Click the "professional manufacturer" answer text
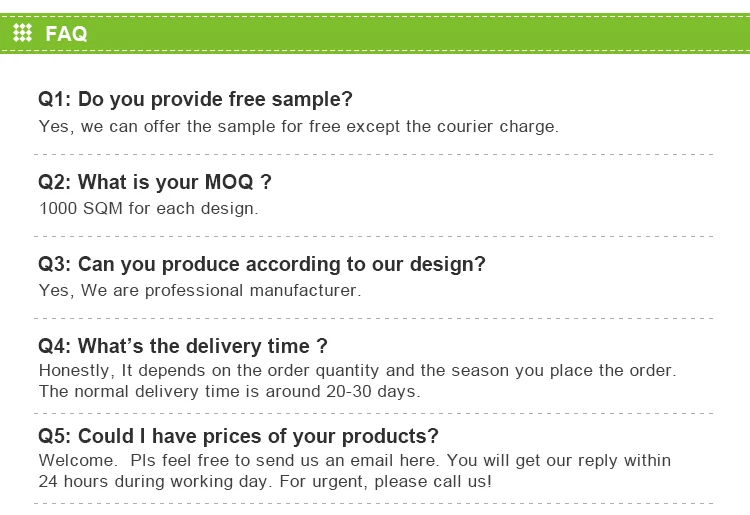 [199, 291]
